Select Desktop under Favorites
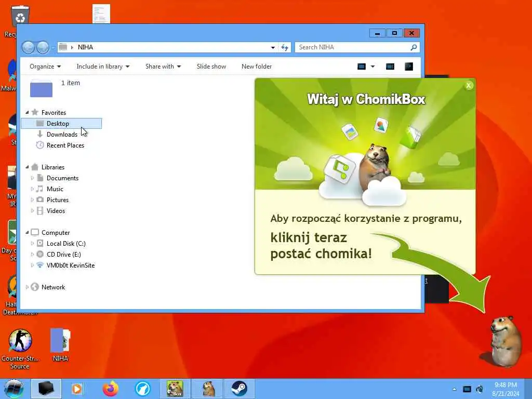532x399 pixels. [x=61, y=124]
